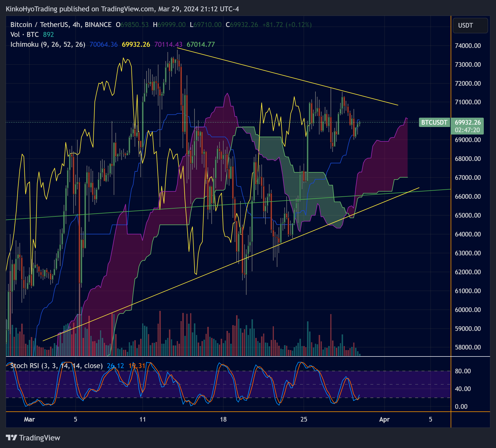Click the low price L69710.00 value
496x448 pixels.
pyautogui.click(x=206, y=25)
